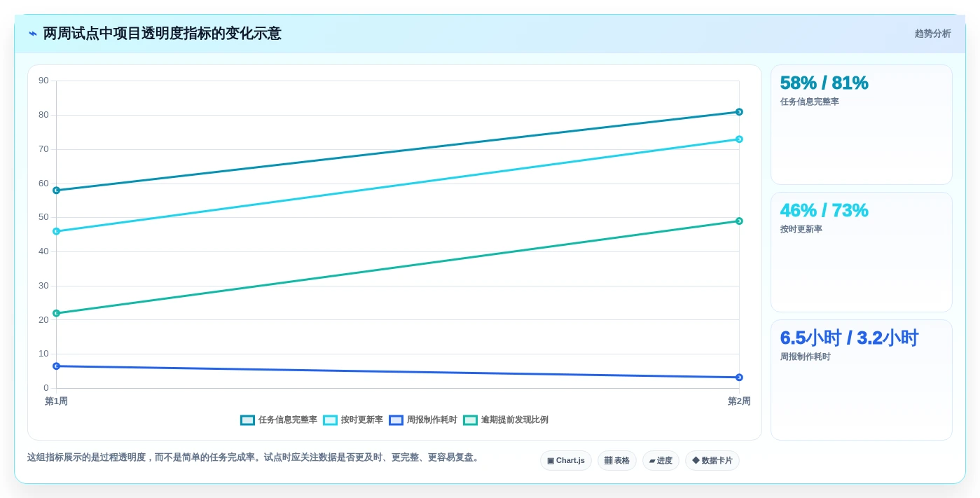Click the 6.5小时 / 3.2小时 card value
Screen dimensions: 980x498
pyautogui.click(x=849, y=338)
